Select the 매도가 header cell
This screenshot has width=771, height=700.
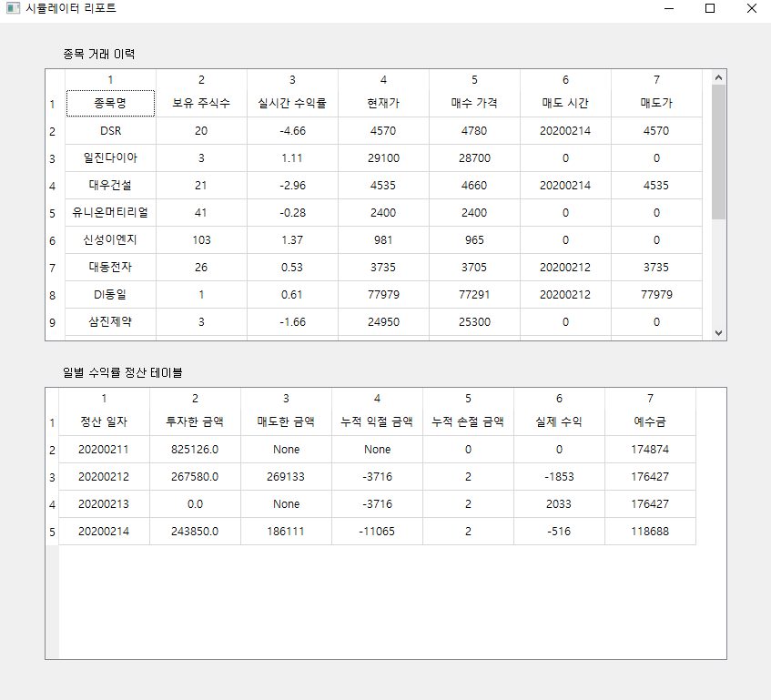(x=656, y=103)
